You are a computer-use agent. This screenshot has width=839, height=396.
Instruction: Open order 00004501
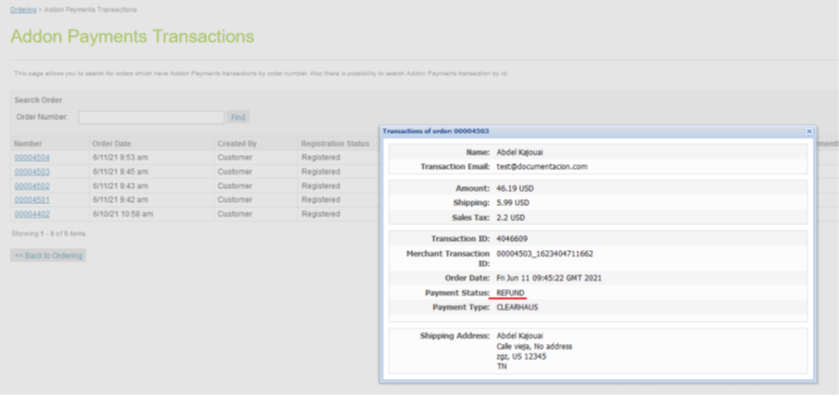[x=32, y=200]
